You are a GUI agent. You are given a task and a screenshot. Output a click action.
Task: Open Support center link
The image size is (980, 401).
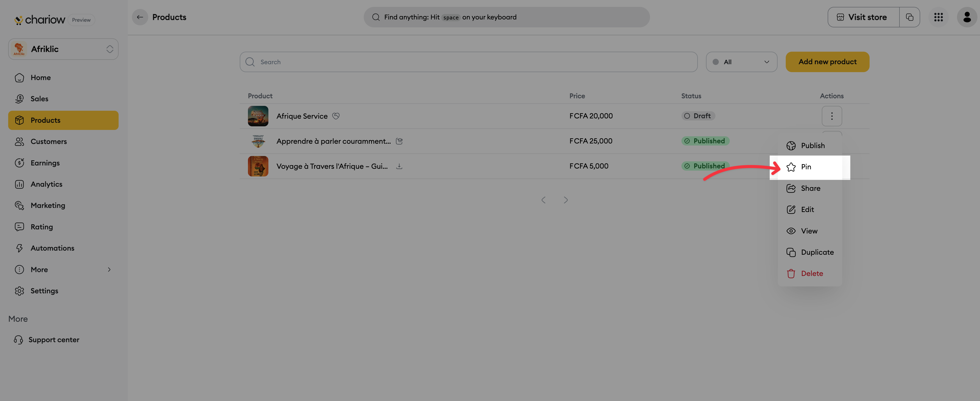(x=47, y=340)
